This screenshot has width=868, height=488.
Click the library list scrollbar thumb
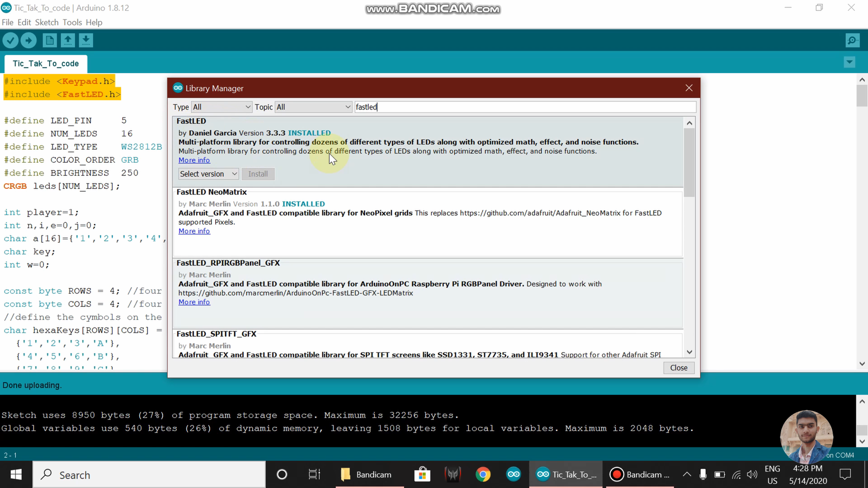point(689,163)
